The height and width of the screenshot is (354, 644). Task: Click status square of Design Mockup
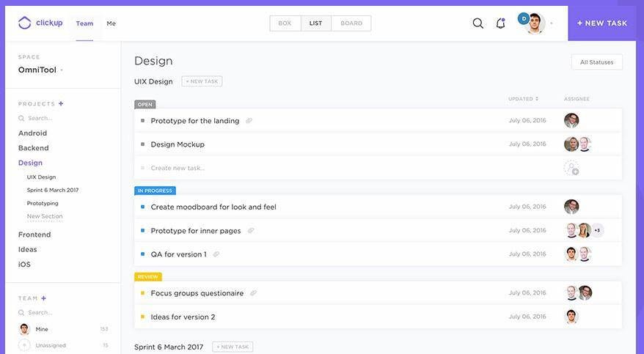142,144
